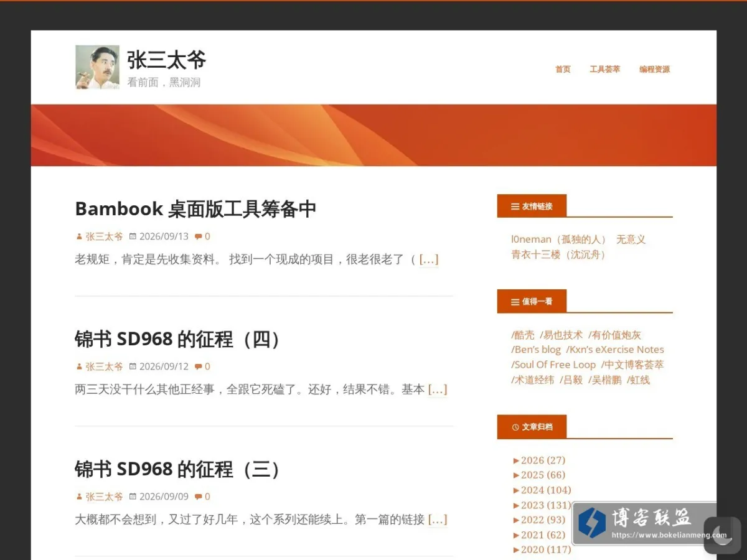Open the /虹线 link
This screenshot has height=560, width=747.
639,380
